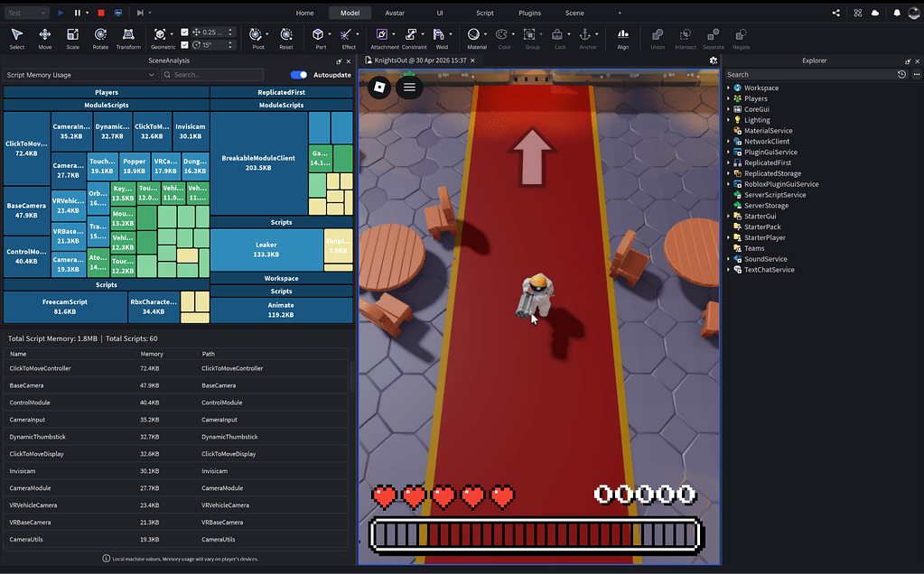Viewport: 924px width, 574px height.
Task: Click the Color palette icon
Action: pyautogui.click(x=501, y=34)
